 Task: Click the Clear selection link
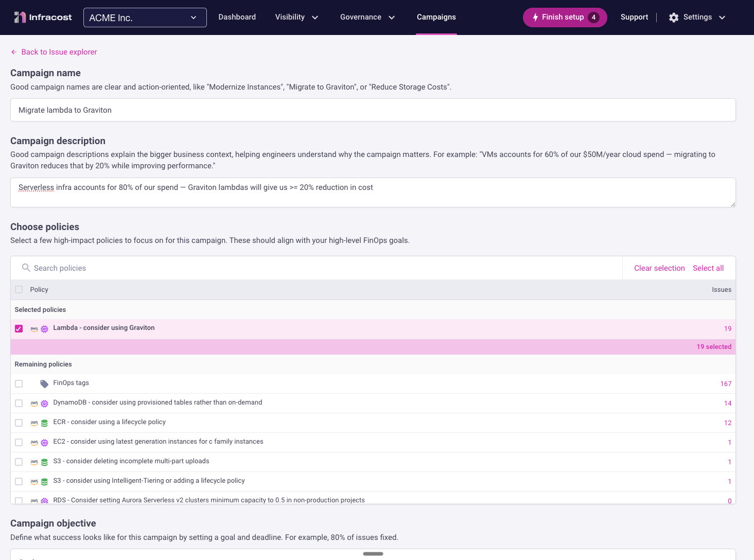point(659,268)
